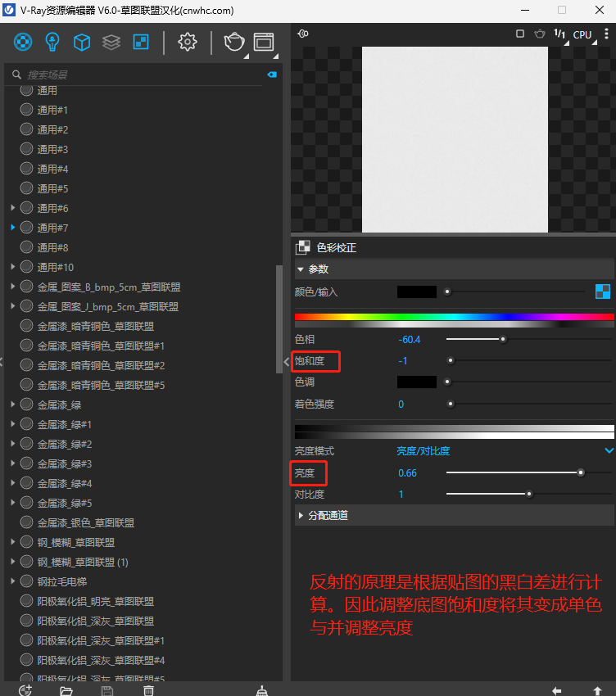616x696 pixels.
Task: Expand the 通用#6 material tree item
Action: (13, 208)
